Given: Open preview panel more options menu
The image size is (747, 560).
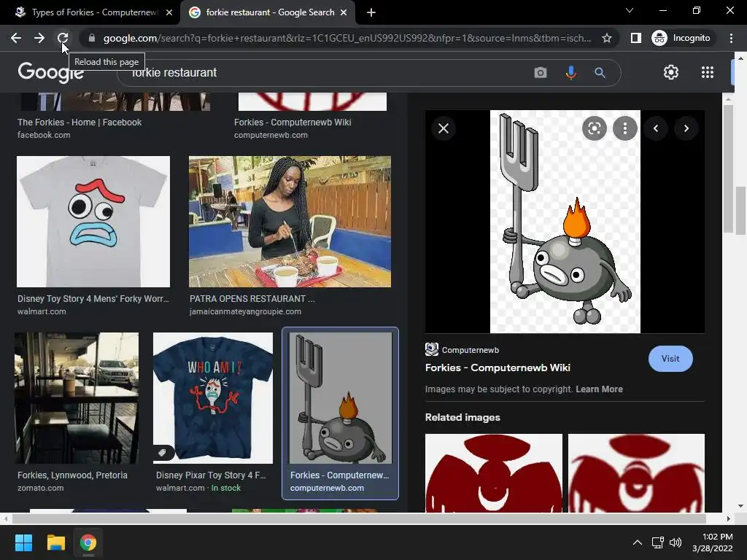Looking at the screenshot, I should (x=625, y=128).
